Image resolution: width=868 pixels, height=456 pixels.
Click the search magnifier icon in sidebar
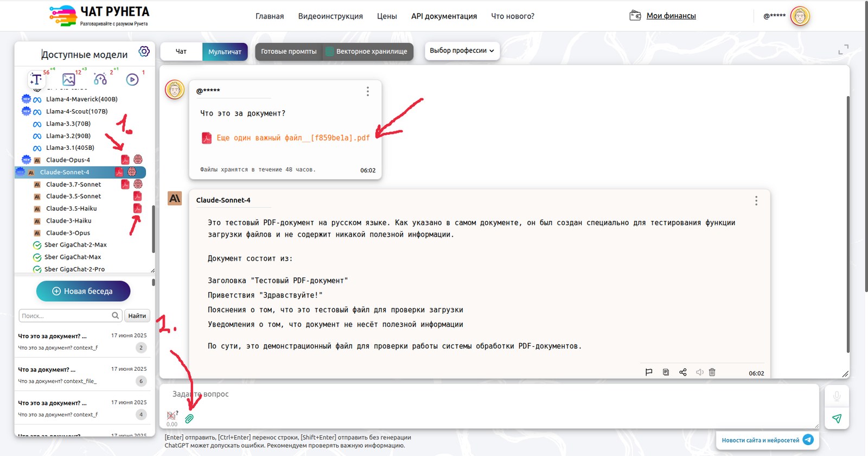(x=116, y=315)
